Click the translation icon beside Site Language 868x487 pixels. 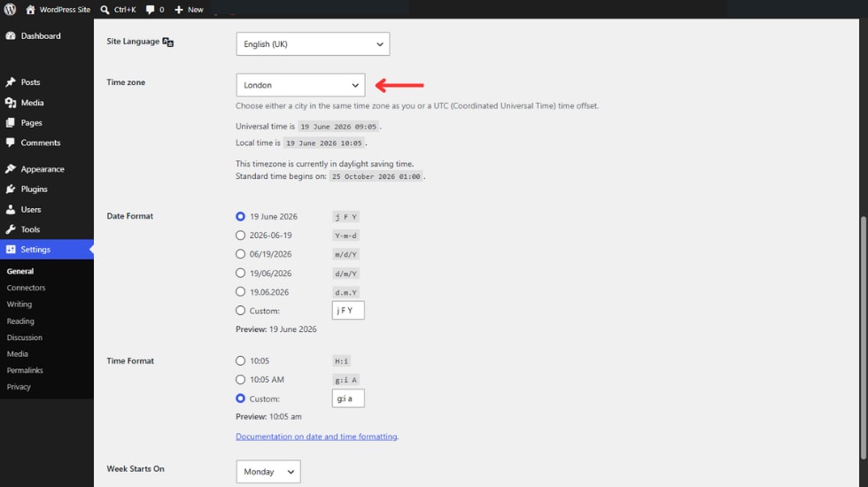[x=168, y=43]
